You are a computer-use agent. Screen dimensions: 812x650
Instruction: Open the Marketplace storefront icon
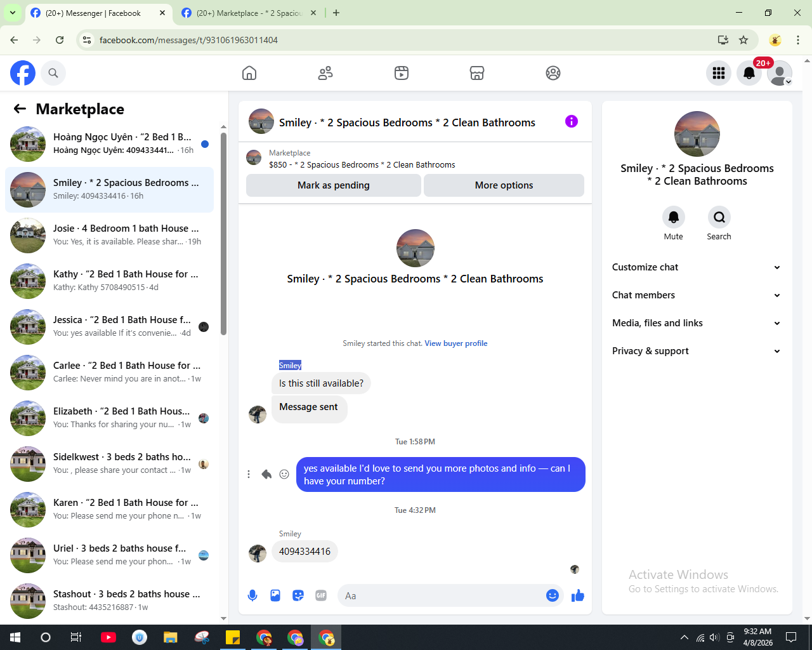(477, 73)
